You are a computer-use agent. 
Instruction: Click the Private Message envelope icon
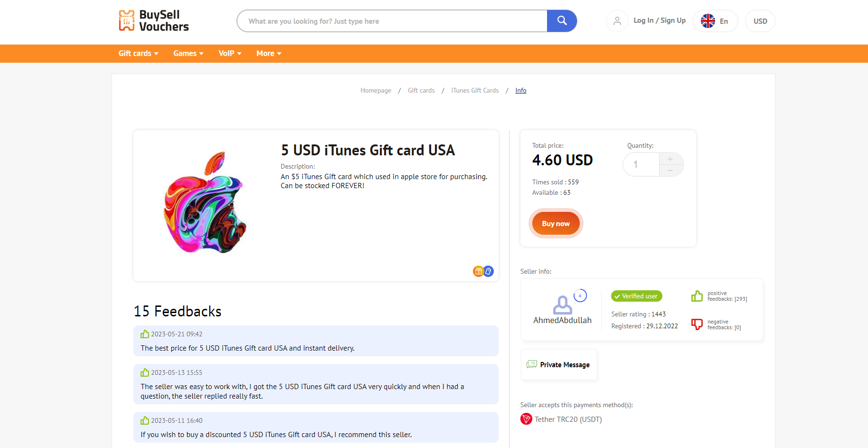coord(531,364)
